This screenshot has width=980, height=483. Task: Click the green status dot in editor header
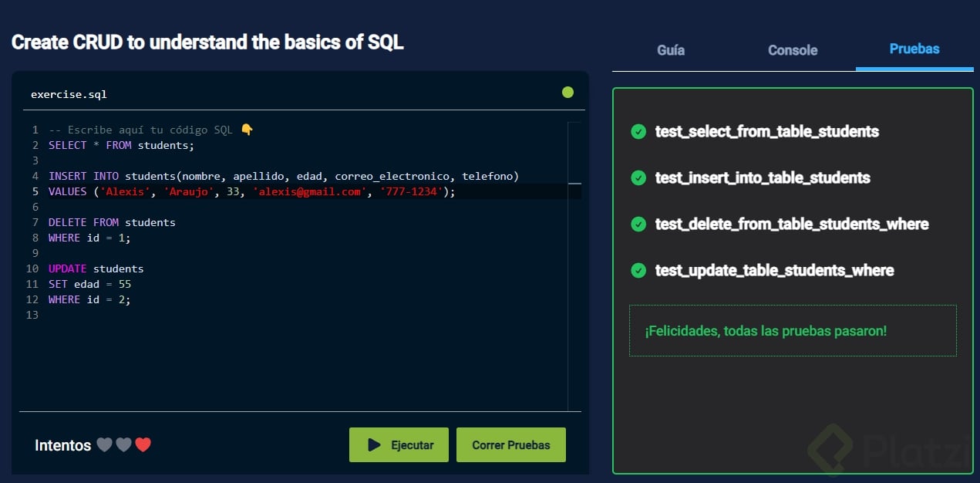click(568, 93)
